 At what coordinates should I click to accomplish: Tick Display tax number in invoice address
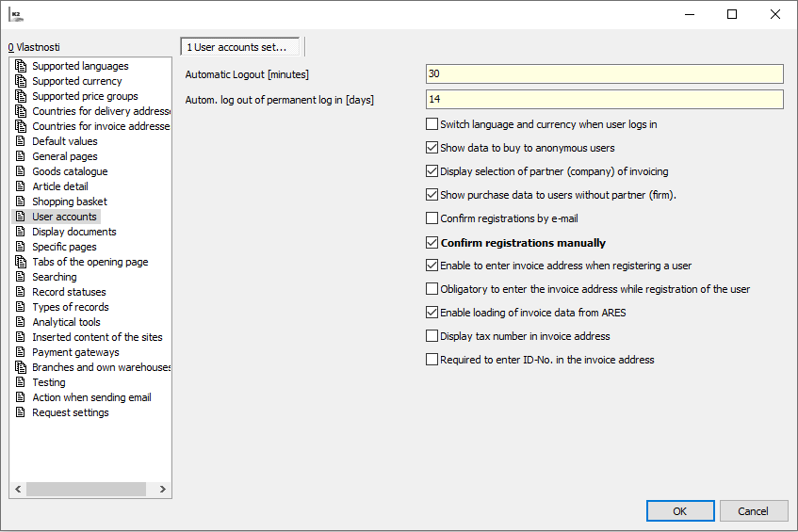pos(432,336)
